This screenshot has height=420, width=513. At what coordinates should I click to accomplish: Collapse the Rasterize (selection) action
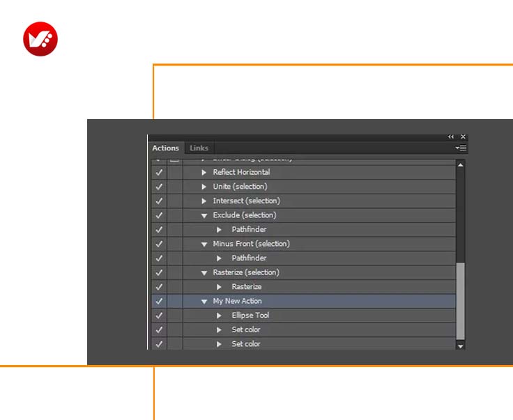coord(204,273)
